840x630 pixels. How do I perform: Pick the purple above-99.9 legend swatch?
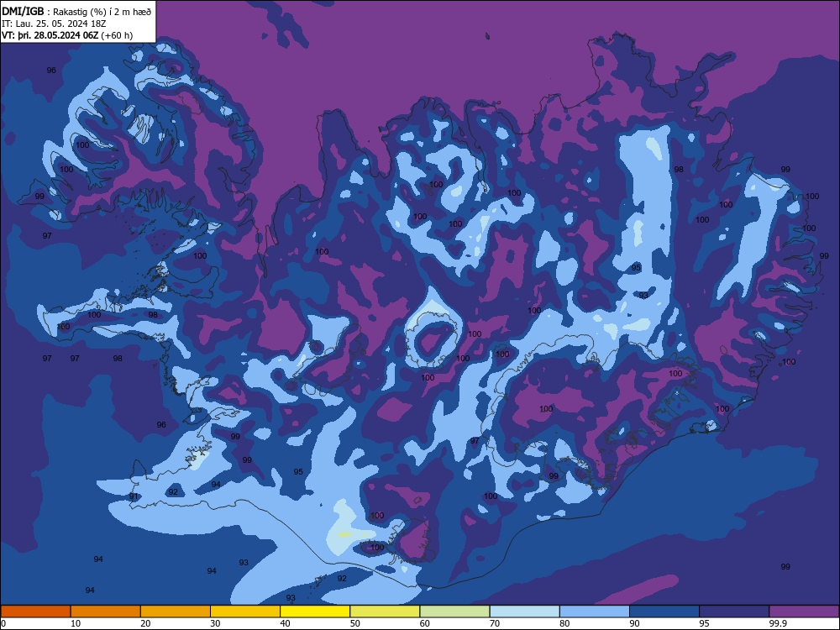(x=804, y=612)
